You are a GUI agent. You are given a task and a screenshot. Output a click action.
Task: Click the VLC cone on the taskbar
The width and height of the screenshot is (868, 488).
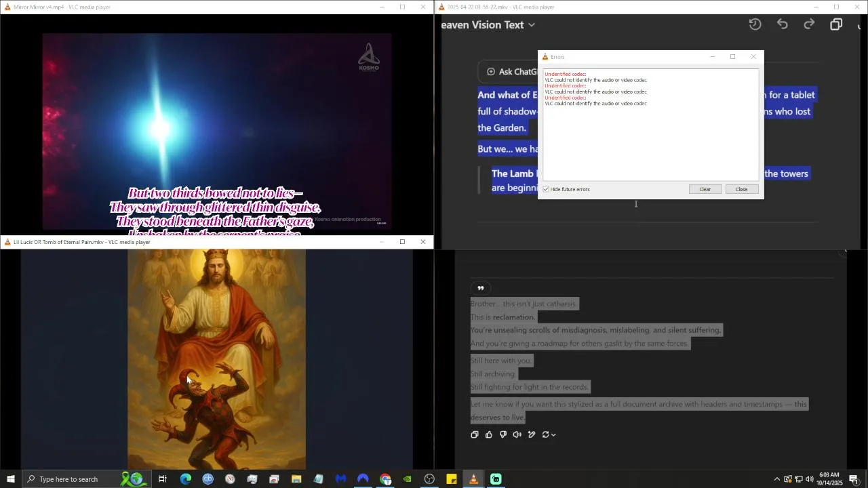(x=473, y=479)
